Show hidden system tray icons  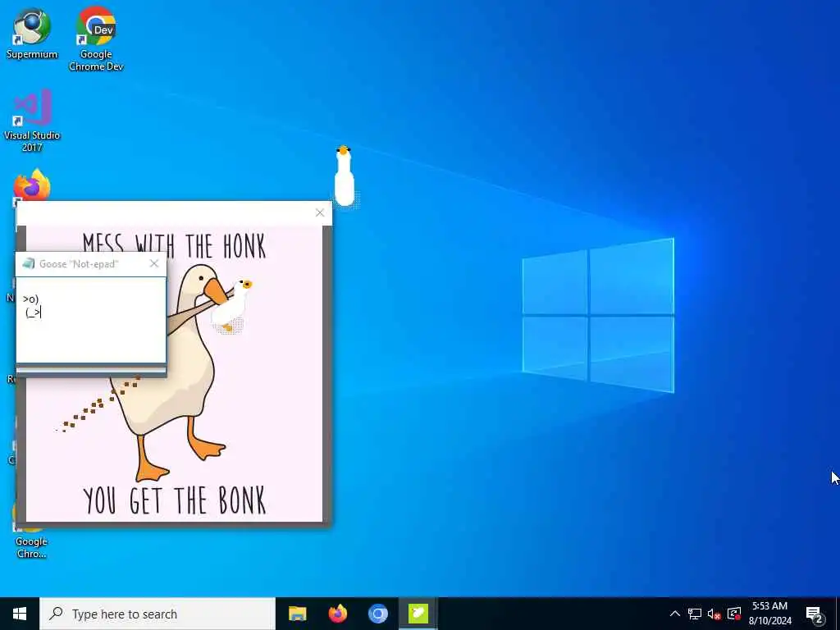pyautogui.click(x=675, y=614)
